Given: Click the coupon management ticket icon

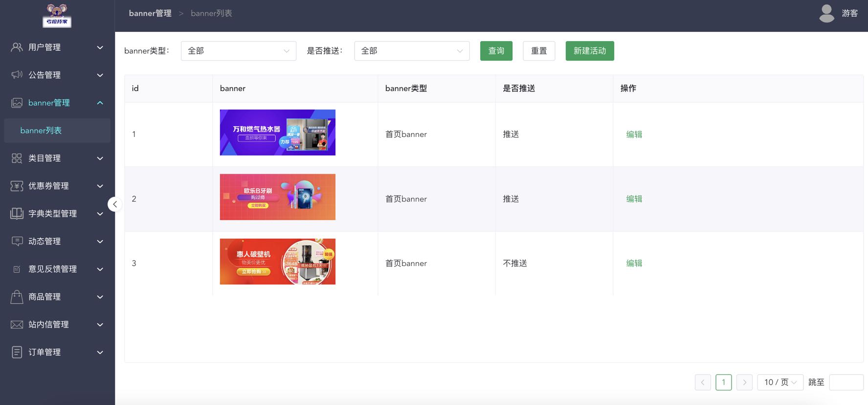Looking at the screenshot, I should [x=17, y=186].
